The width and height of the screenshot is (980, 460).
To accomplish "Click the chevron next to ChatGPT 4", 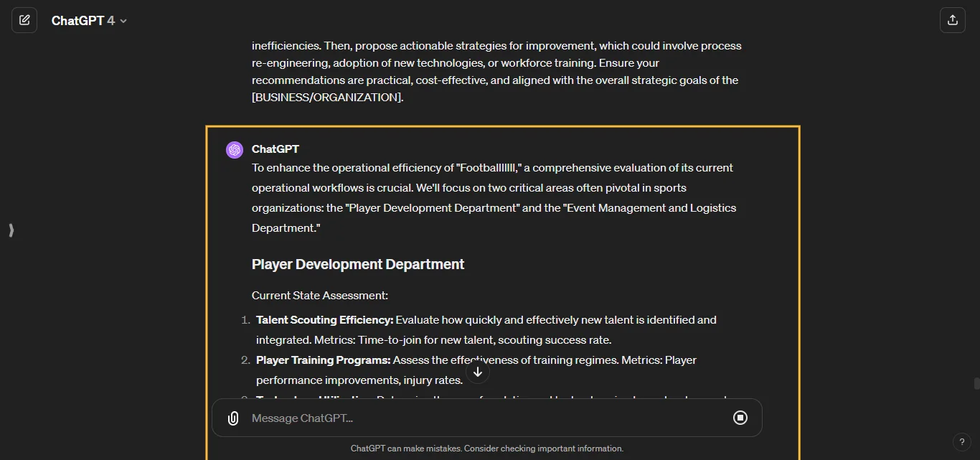I will 122,21.
